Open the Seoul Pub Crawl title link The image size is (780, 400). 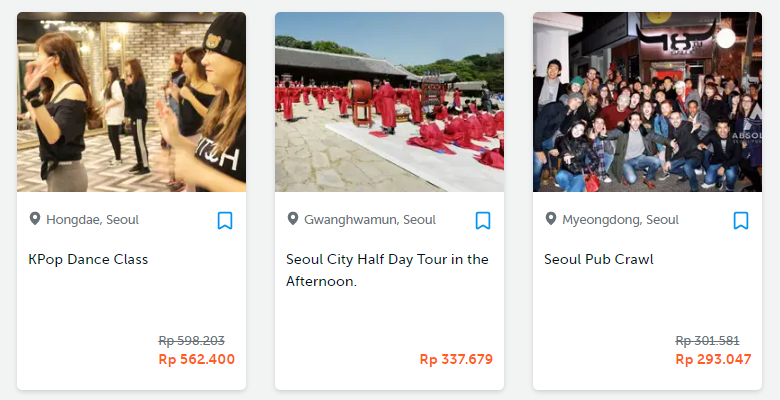599,259
